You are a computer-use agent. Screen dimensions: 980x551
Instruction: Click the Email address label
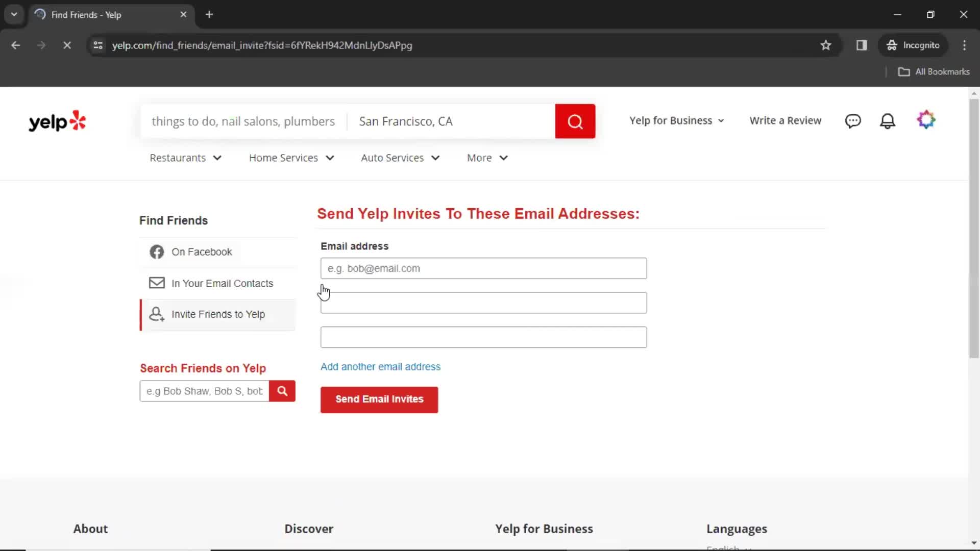pos(354,246)
